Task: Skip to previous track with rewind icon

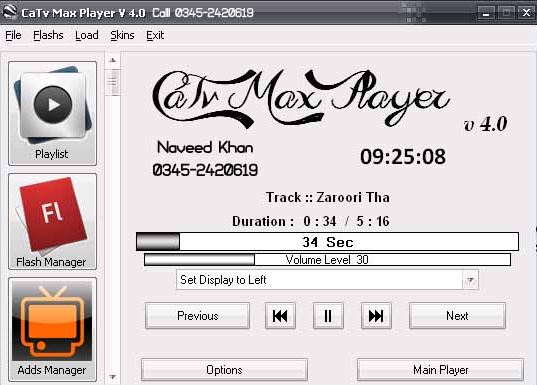Action: (280, 316)
